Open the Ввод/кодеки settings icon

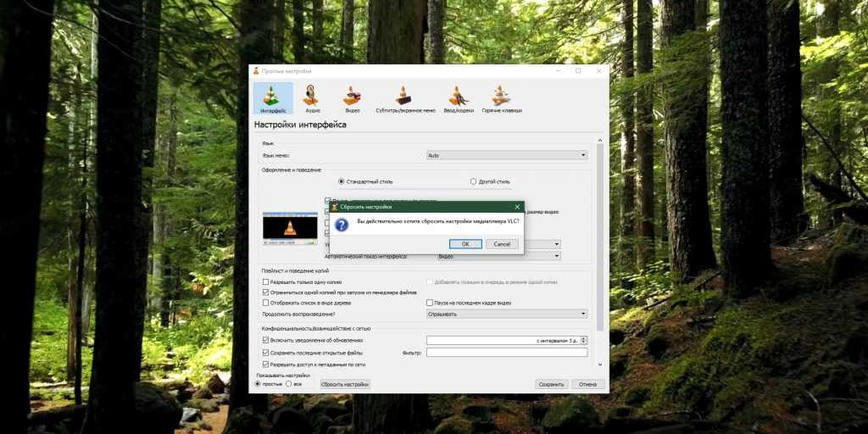click(x=459, y=97)
